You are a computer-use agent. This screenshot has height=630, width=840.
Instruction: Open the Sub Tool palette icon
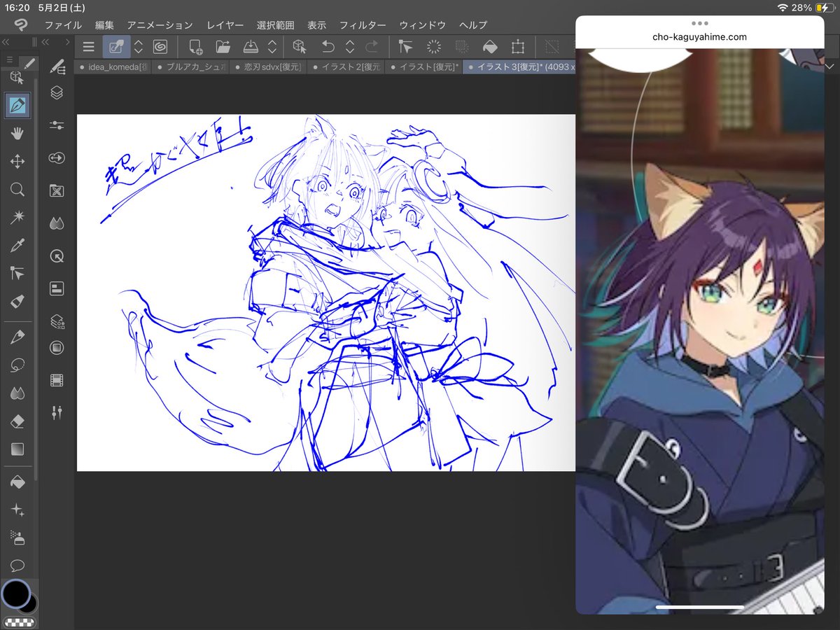pos(57,66)
